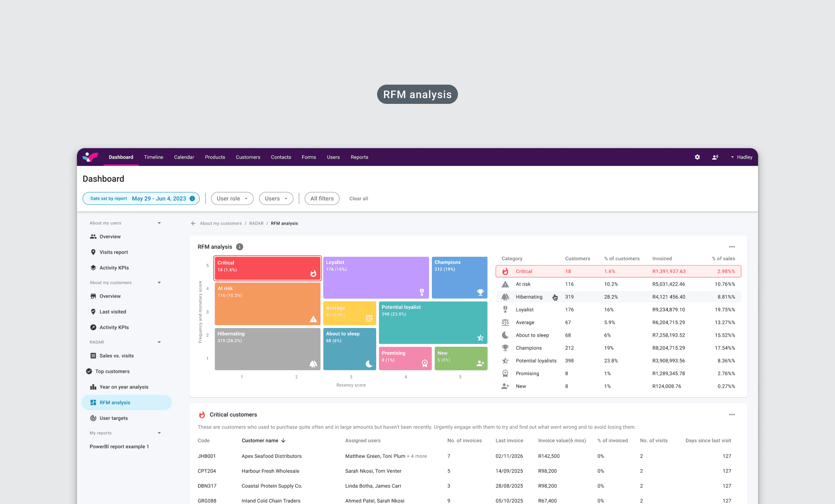Click the Hibernating row in category table
835x504 pixels.
618,297
